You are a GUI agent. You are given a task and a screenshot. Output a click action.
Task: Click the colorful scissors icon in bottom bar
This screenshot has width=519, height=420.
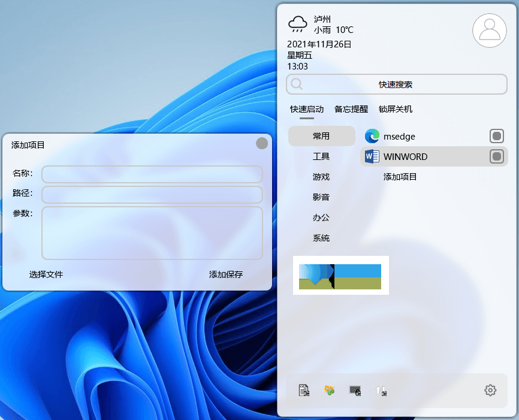(x=329, y=391)
